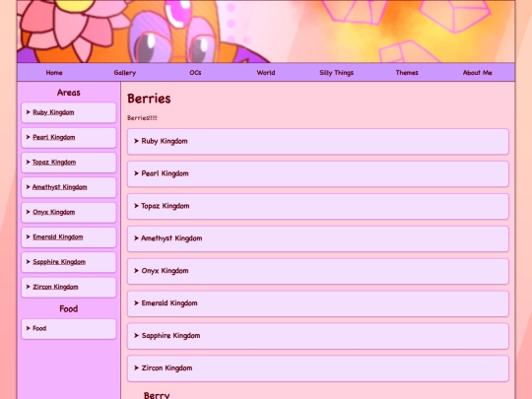Follow the Ruby Kingdom sidebar link
The width and height of the screenshot is (532, 399).
click(53, 112)
